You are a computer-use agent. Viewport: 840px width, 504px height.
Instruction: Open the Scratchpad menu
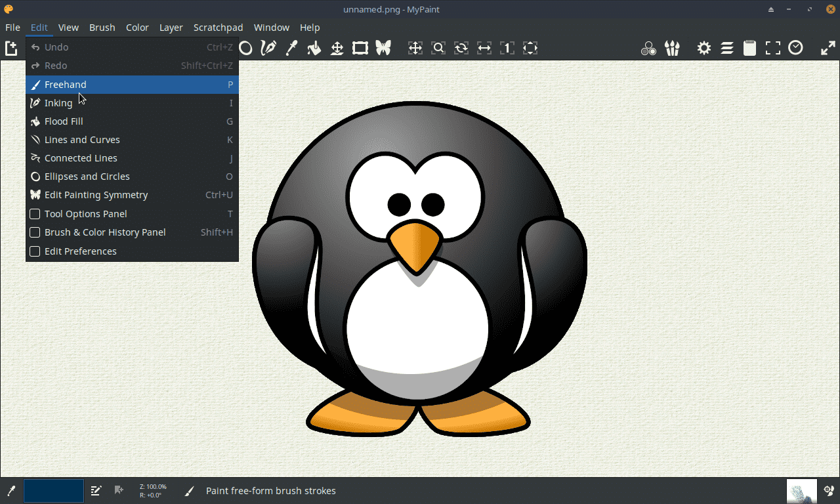point(218,28)
